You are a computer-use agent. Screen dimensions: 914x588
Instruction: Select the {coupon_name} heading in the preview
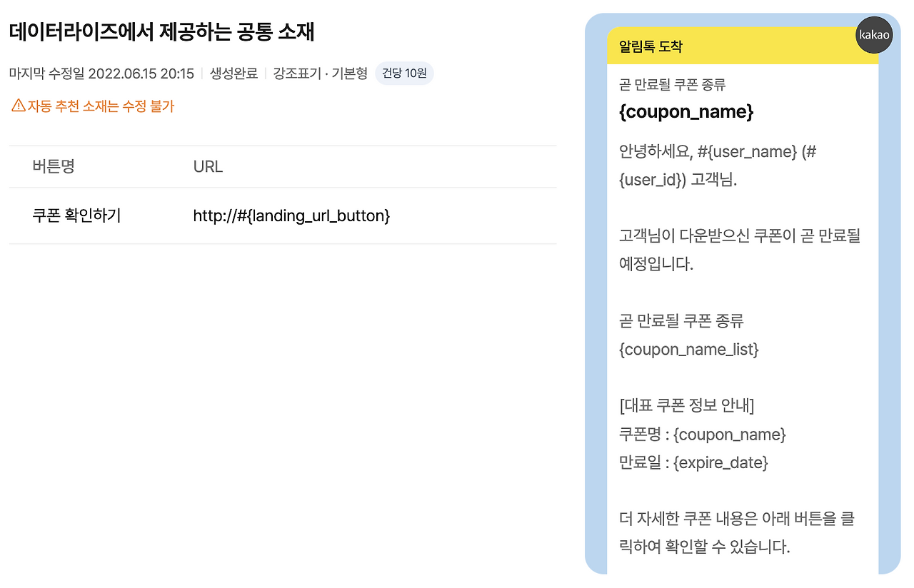(686, 111)
